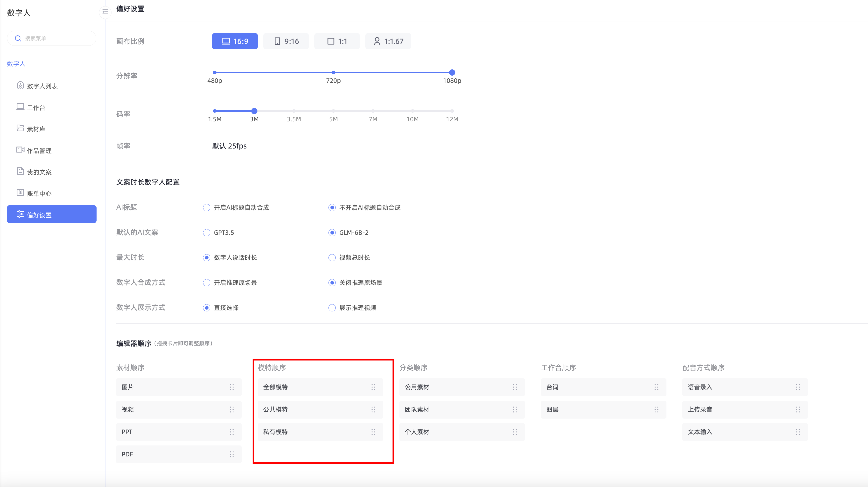Click the 台词 workbench order card
This screenshot has height=487, width=868.
point(603,387)
